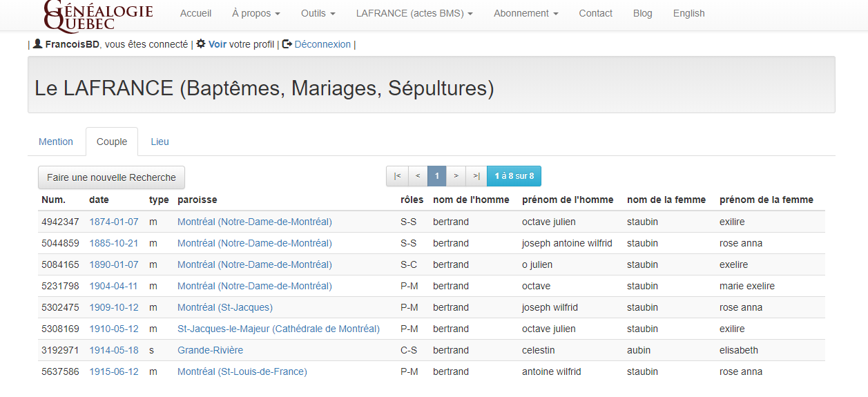Click the 'rôles' column header
The image size is (868, 397).
(412, 200)
